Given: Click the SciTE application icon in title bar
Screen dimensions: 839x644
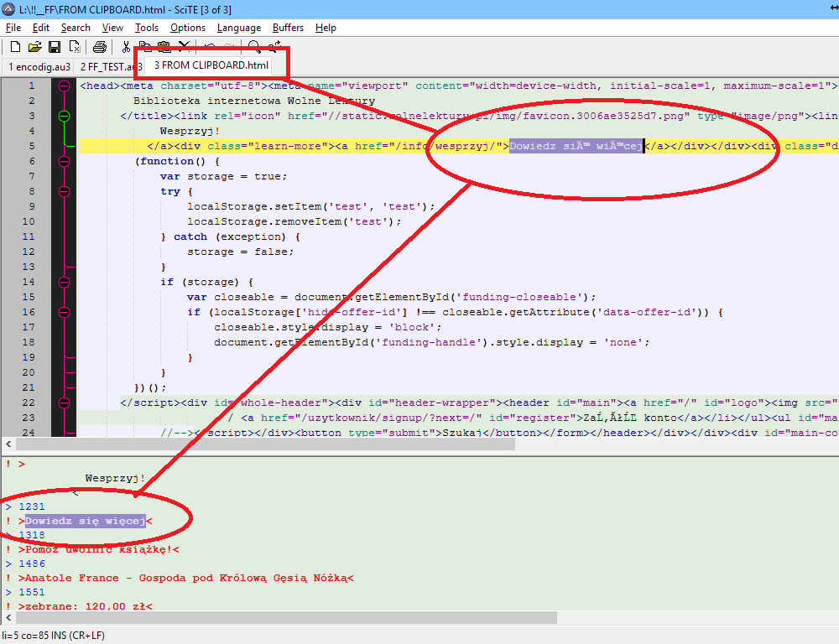Looking at the screenshot, I should (x=8, y=9).
